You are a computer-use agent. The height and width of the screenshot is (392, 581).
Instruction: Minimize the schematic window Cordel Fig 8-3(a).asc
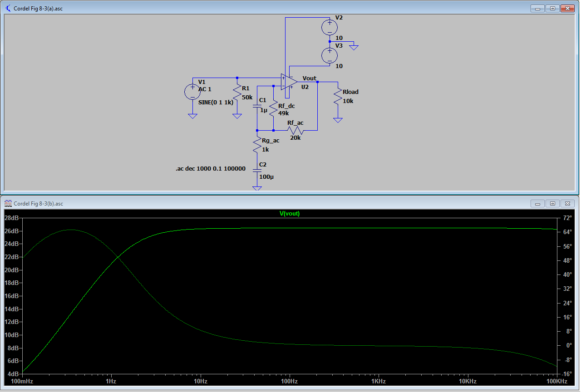(x=538, y=8)
